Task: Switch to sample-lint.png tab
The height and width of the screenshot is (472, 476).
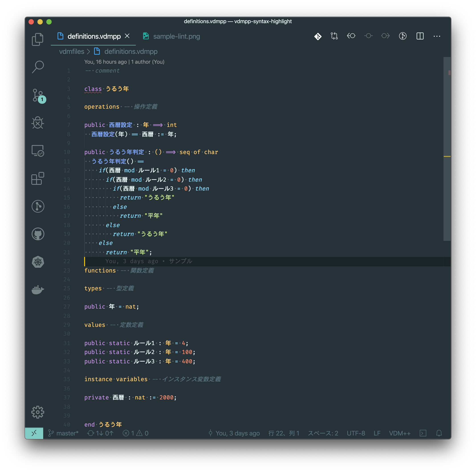Action: [x=176, y=37]
